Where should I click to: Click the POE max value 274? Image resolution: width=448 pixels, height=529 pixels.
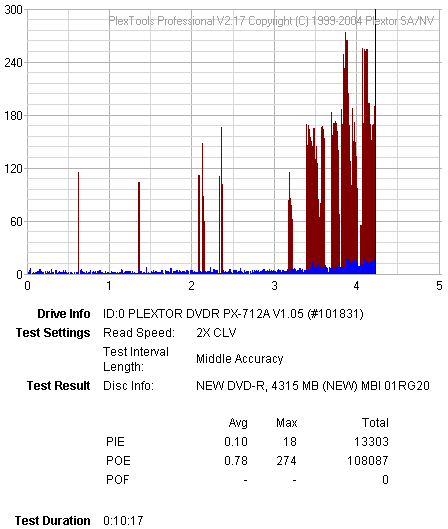[287, 461]
